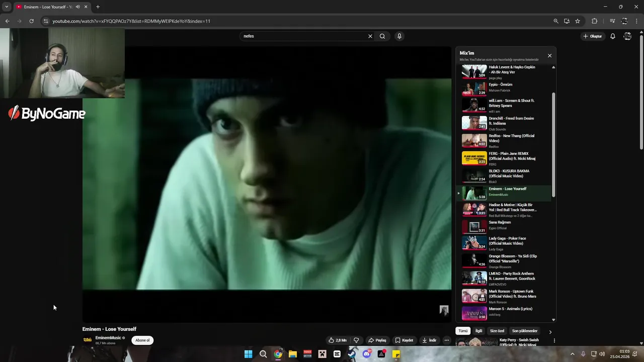The image size is (644, 362).
Task: Play Mark Ronson - Uptown Funk
Action: (x=504, y=296)
